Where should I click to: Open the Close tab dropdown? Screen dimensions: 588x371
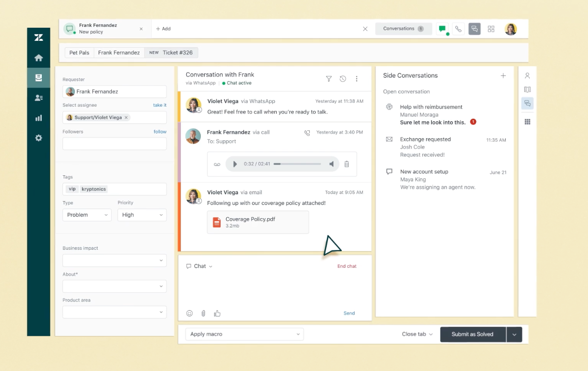pyautogui.click(x=417, y=334)
